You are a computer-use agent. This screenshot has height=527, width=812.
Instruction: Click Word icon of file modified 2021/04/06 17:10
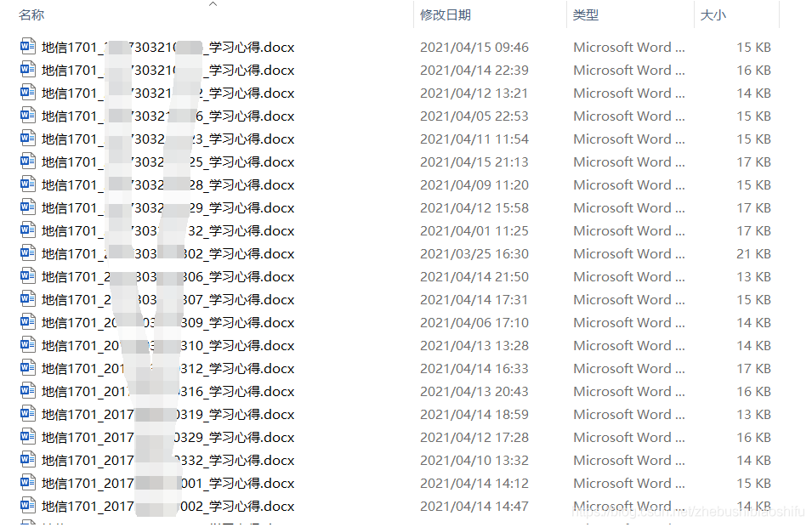(28, 321)
